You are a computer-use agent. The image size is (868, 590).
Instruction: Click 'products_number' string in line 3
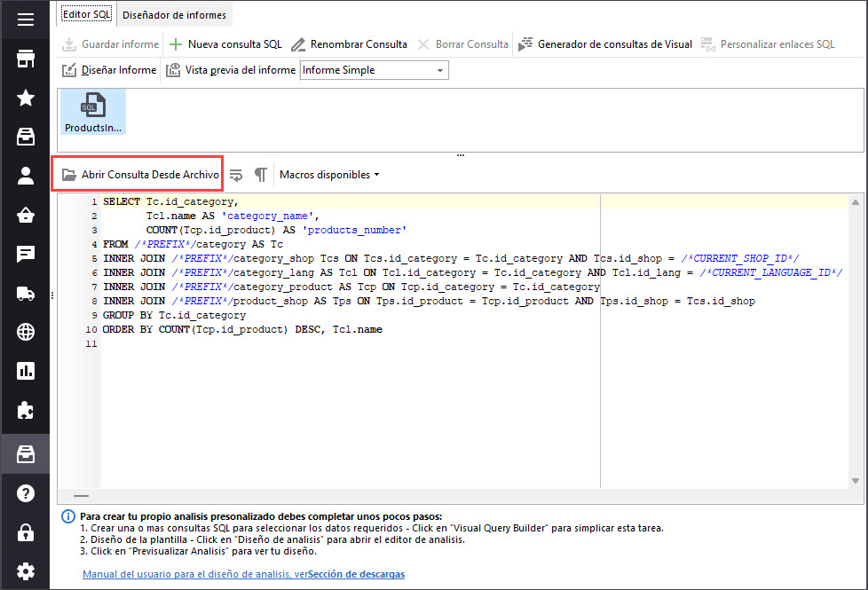coord(354,231)
